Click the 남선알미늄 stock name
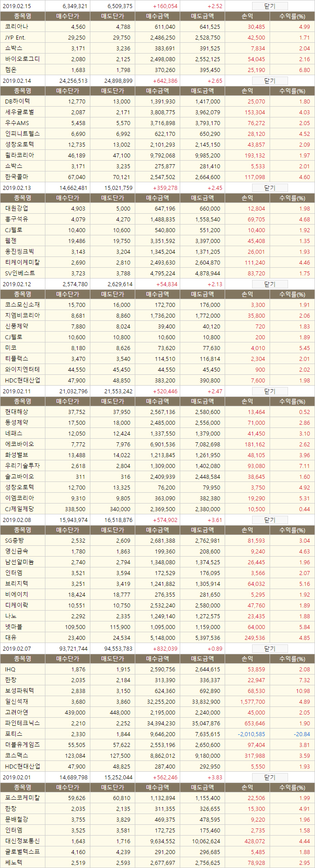 19,562
